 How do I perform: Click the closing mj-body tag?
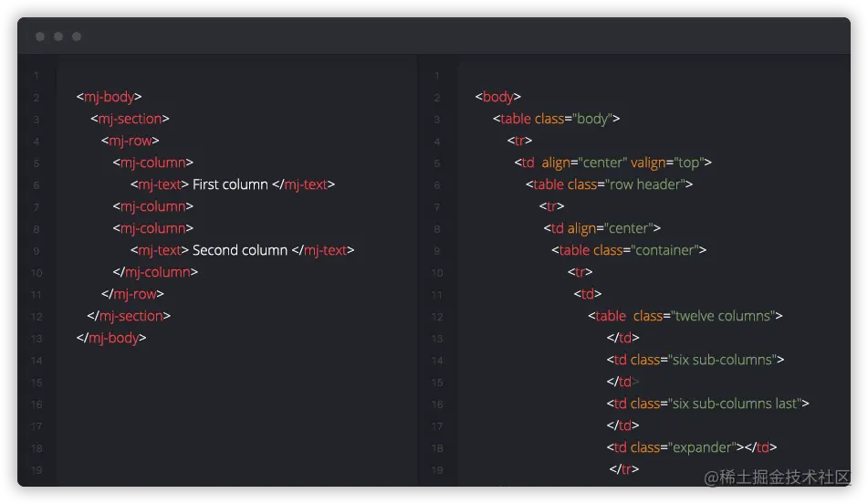coord(111,338)
